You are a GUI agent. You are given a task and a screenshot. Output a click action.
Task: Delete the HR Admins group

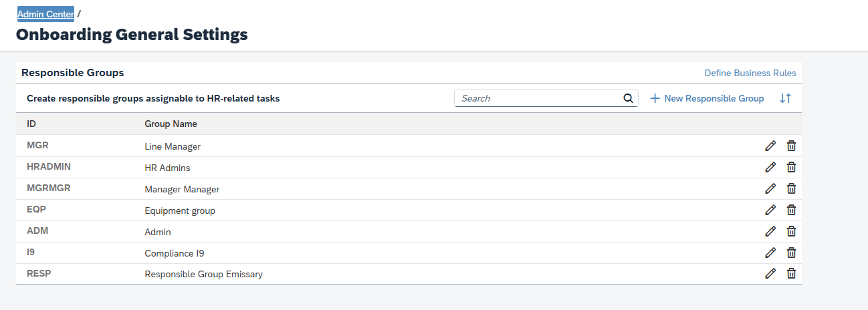(791, 168)
